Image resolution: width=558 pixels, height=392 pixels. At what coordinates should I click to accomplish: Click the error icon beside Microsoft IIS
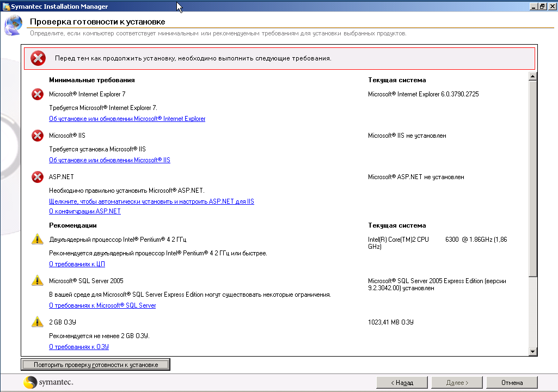point(38,136)
